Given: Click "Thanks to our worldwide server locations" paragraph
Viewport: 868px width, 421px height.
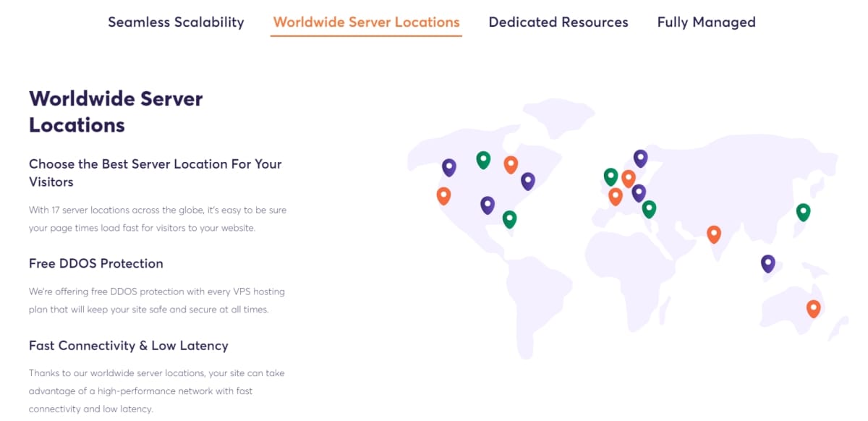Looking at the screenshot, I should 157,391.
